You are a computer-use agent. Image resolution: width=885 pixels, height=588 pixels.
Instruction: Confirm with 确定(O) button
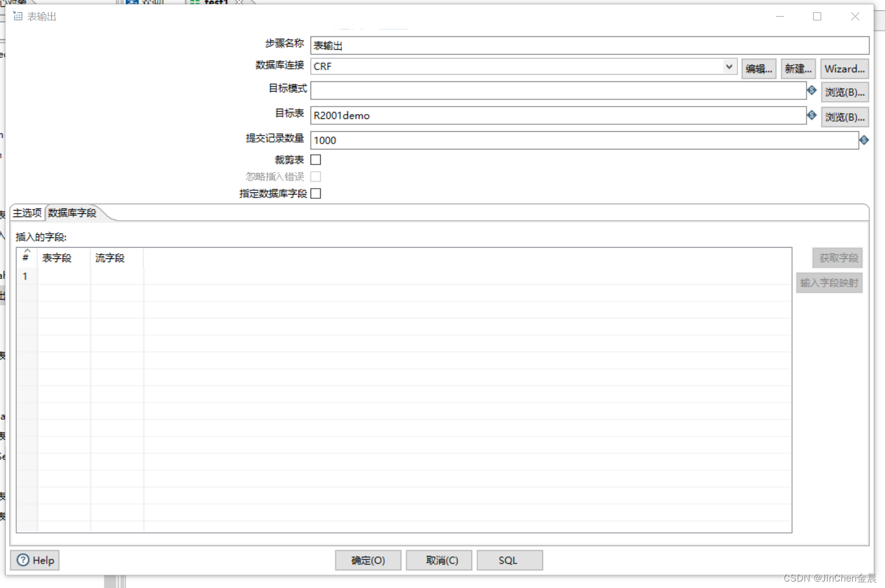368,560
